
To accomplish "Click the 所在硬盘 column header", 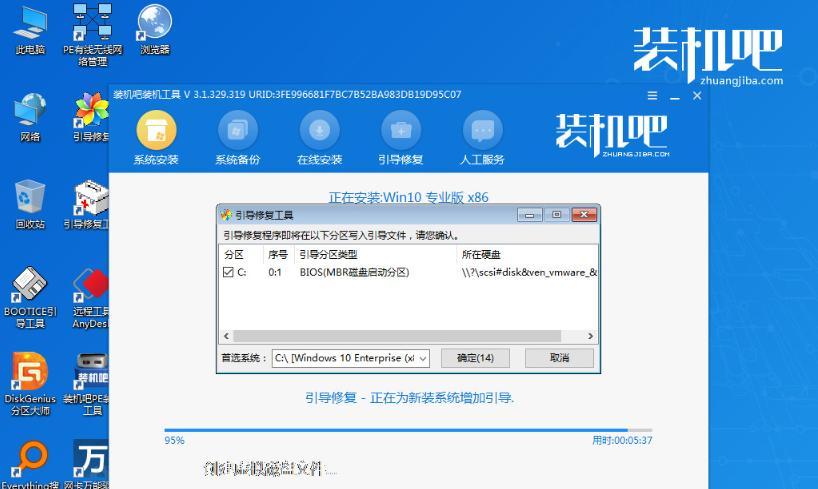I will tap(527, 255).
